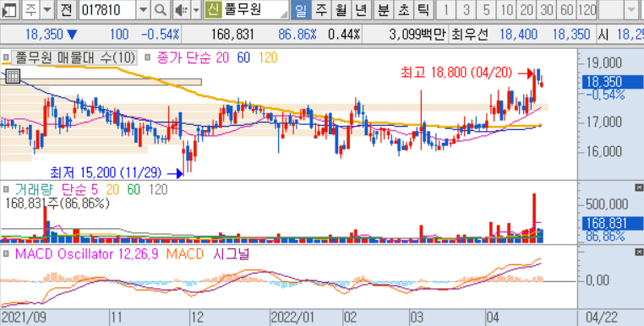Click the 18,350 price tag on axis
Image resolution: width=644 pixels, height=326 pixels.
point(613,82)
